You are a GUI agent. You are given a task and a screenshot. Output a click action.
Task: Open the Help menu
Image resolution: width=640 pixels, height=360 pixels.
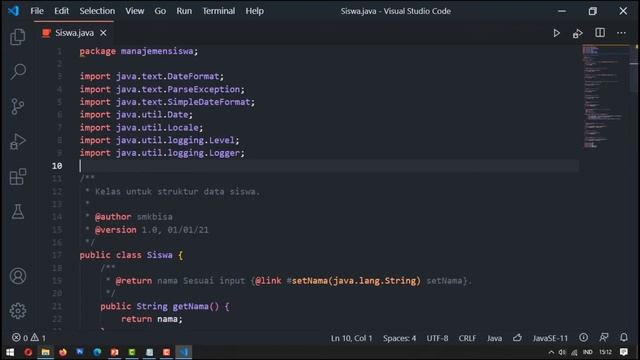pyautogui.click(x=254, y=11)
